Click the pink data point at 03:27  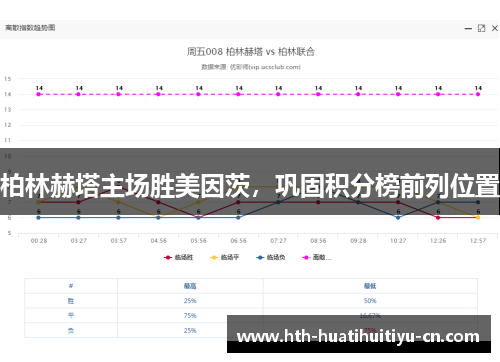78,94
